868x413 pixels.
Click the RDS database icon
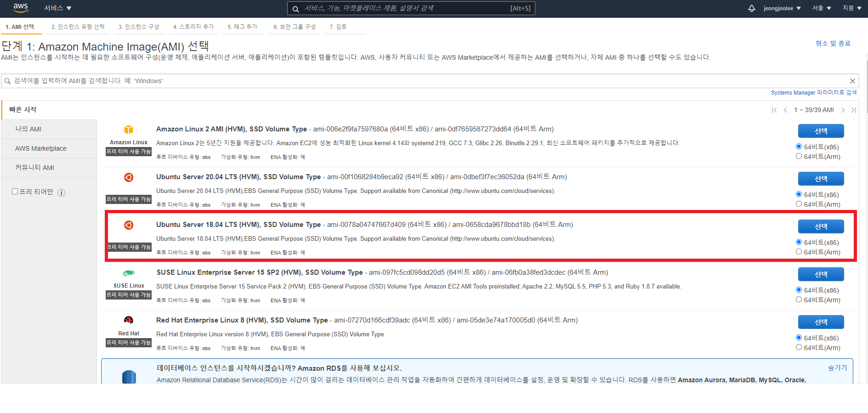(x=129, y=377)
